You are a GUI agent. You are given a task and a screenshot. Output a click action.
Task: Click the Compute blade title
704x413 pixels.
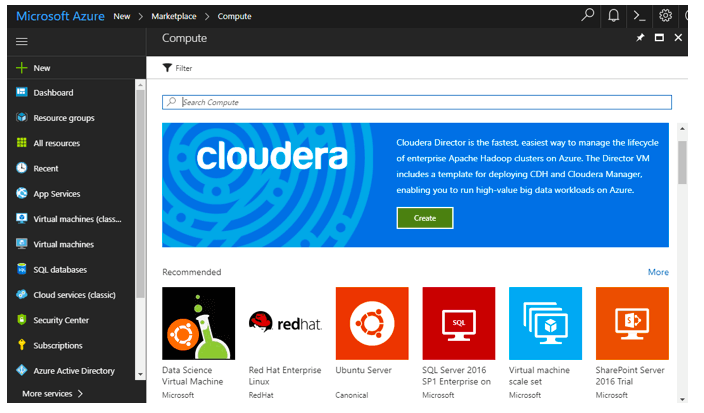point(185,38)
